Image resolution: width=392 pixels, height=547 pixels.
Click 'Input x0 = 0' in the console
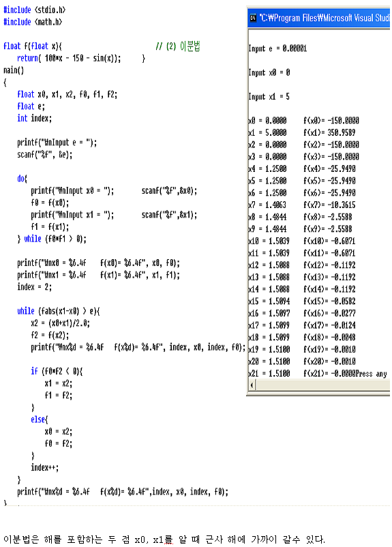click(269, 72)
